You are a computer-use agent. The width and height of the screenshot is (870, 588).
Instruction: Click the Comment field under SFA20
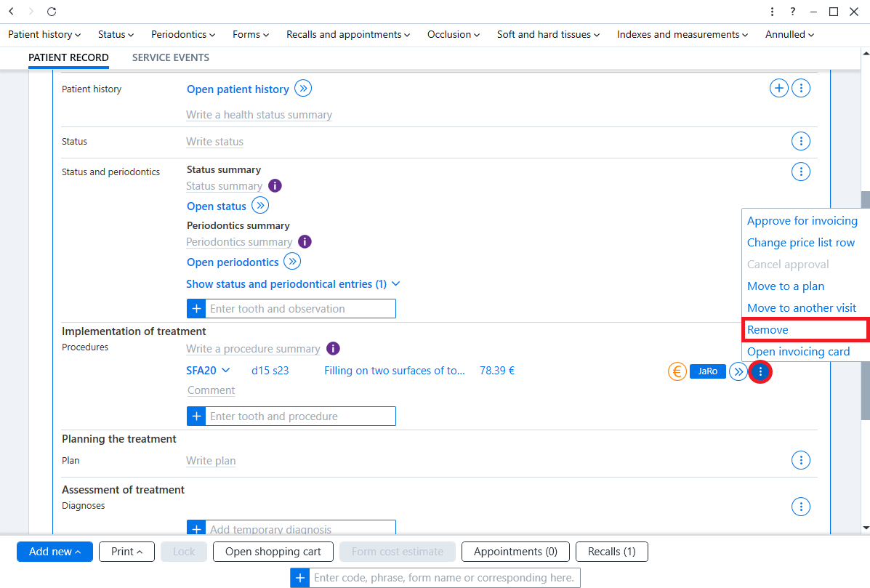211,390
